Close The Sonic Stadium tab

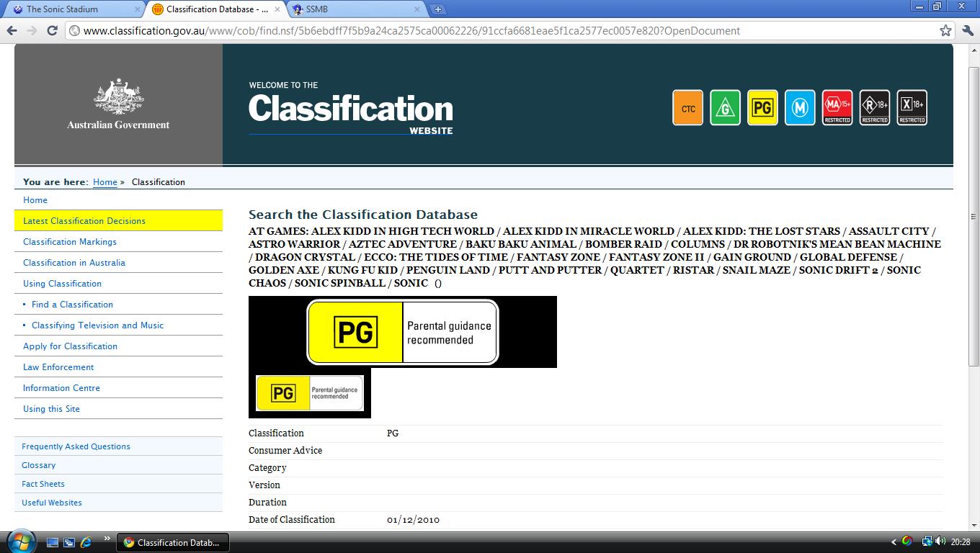click(x=138, y=9)
